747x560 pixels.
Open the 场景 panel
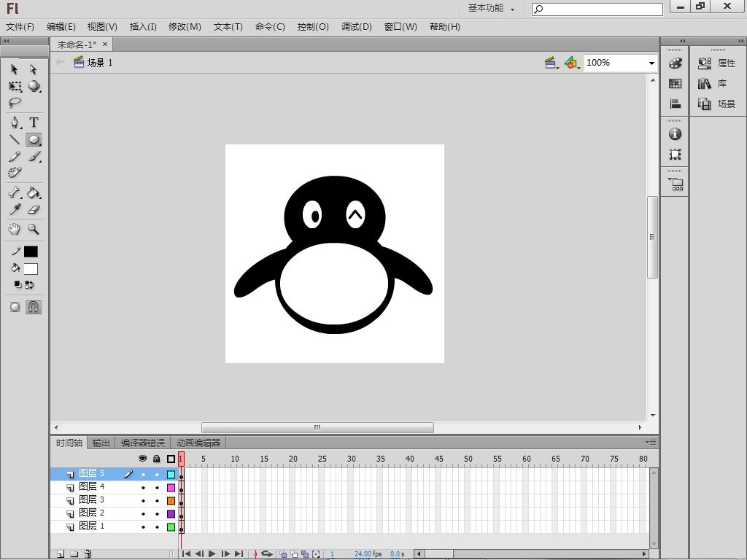click(717, 104)
